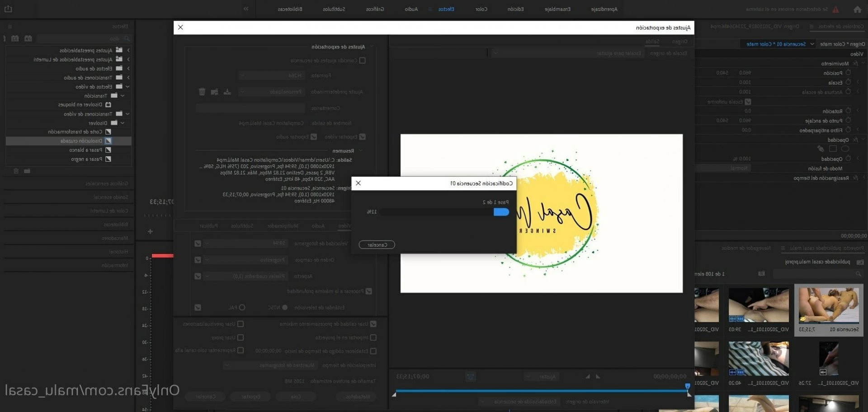Viewport: 868px width, 412px height.
Task: Open Interpolación de tiempo dropdown
Action: (269, 365)
